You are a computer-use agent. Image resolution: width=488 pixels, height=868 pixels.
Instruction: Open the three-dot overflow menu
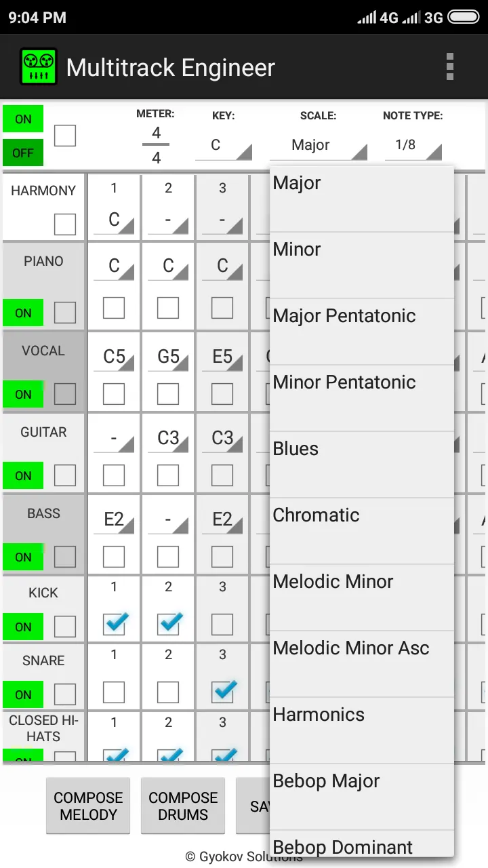tap(449, 67)
